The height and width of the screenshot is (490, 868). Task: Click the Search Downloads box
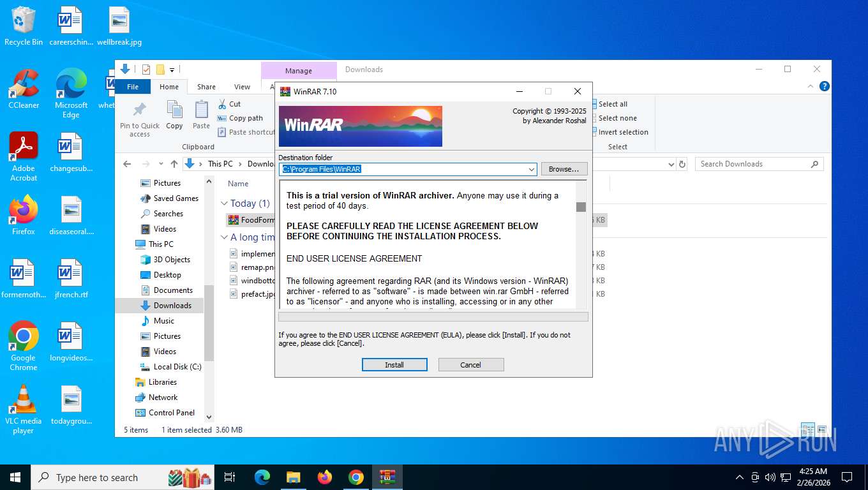[759, 164]
